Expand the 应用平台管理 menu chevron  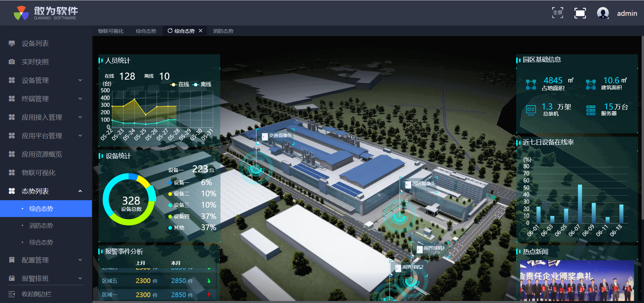80,136
